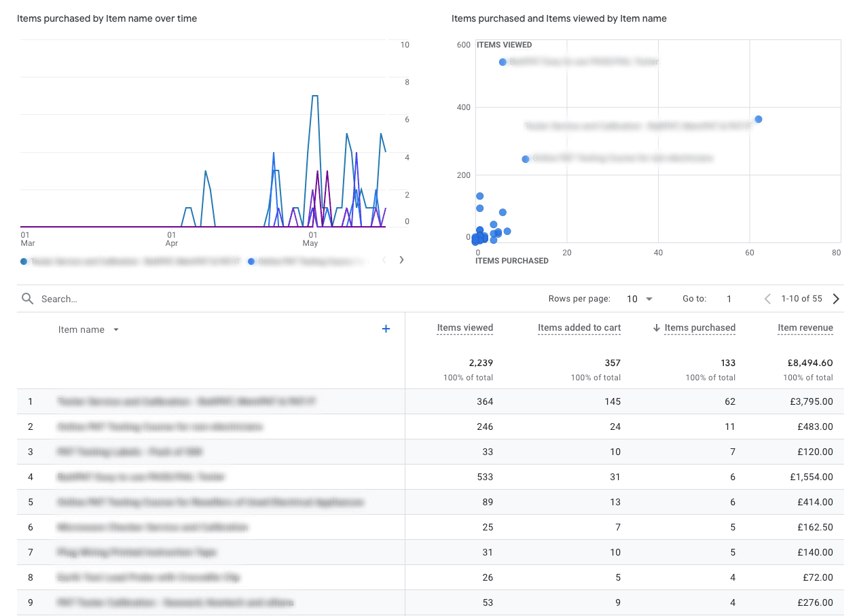Image resolution: width=857 pixels, height=616 pixels.
Task: Click row 1 items purchased 62
Action: click(x=730, y=401)
